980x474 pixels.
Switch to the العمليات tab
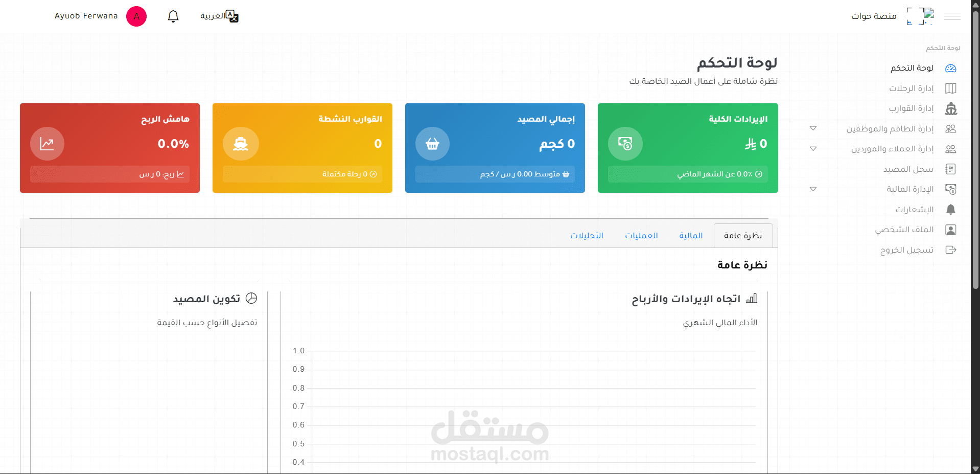pos(641,236)
